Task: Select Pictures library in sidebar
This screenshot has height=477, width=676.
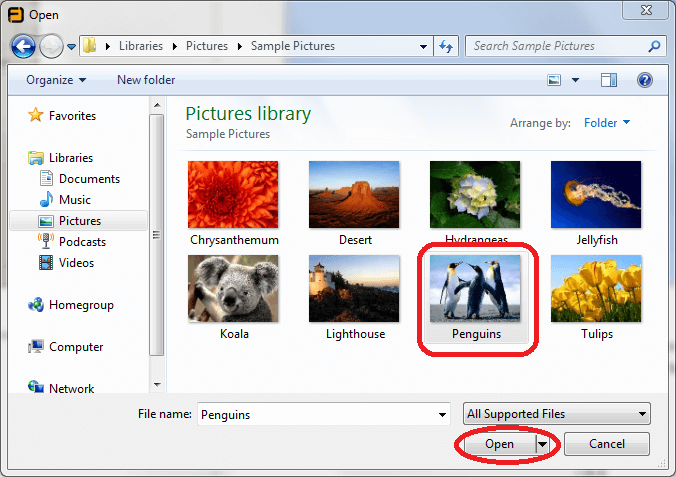Action: [79, 221]
